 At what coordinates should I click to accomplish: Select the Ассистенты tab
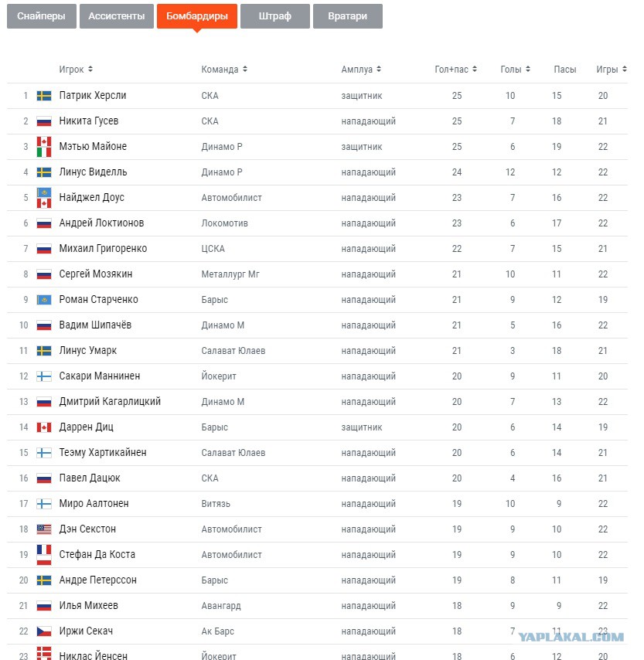click(116, 16)
